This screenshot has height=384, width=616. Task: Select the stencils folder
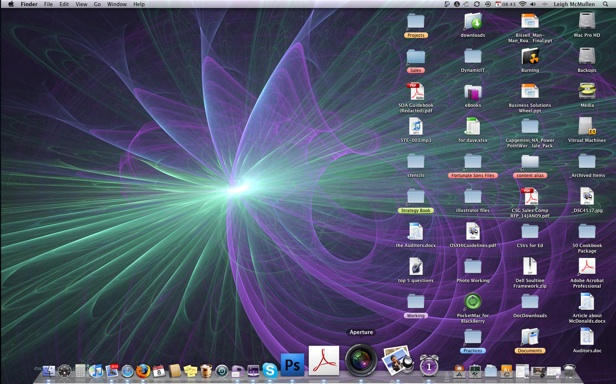(416, 161)
